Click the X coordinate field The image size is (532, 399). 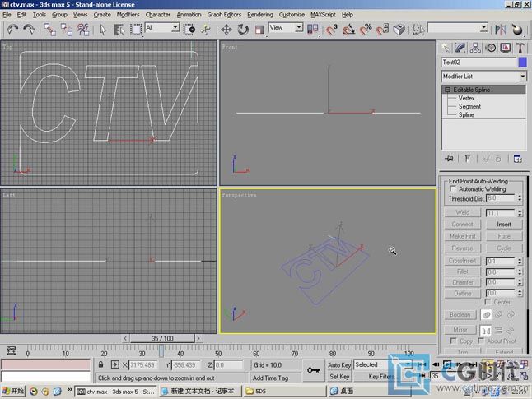coord(143,365)
